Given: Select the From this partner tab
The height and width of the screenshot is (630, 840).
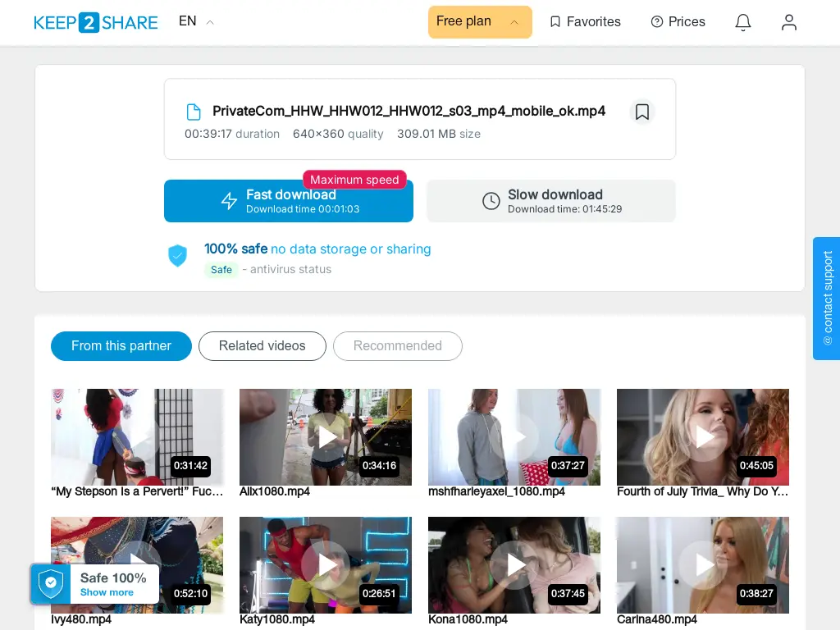Looking at the screenshot, I should (x=121, y=346).
